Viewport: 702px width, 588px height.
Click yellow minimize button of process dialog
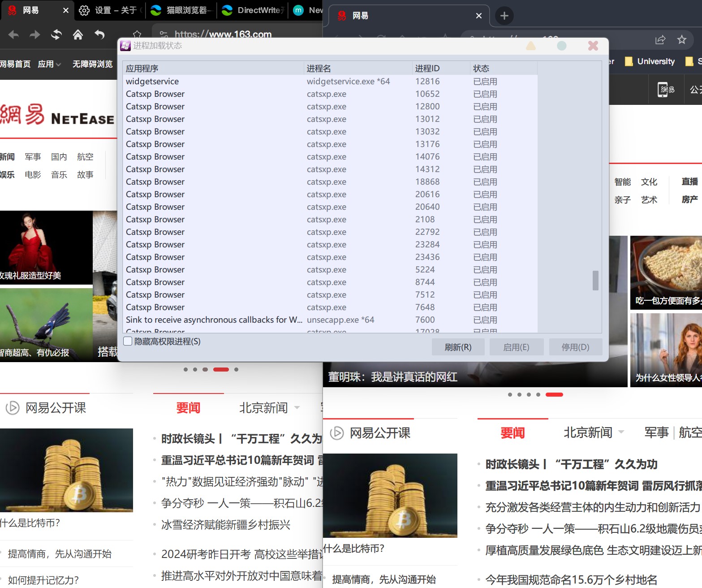click(x=531, y=46)
